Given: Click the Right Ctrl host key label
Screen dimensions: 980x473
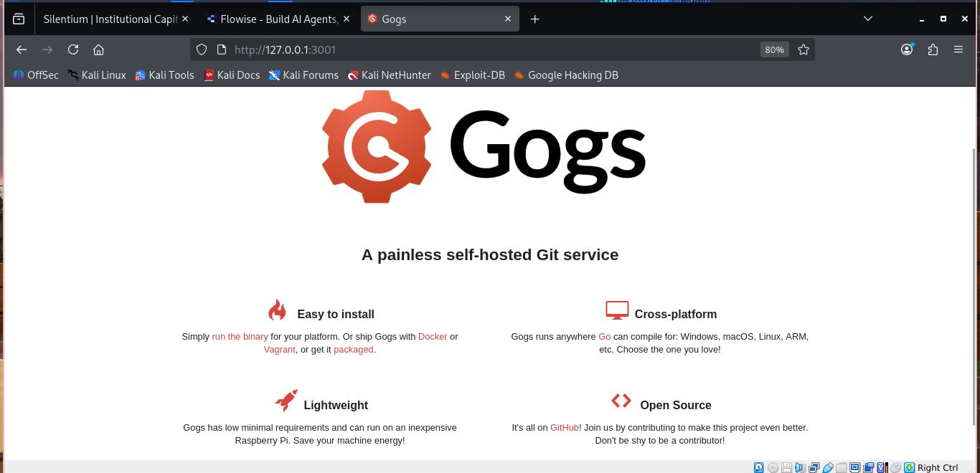Looking at the screenshot, I should click(938, 467).
